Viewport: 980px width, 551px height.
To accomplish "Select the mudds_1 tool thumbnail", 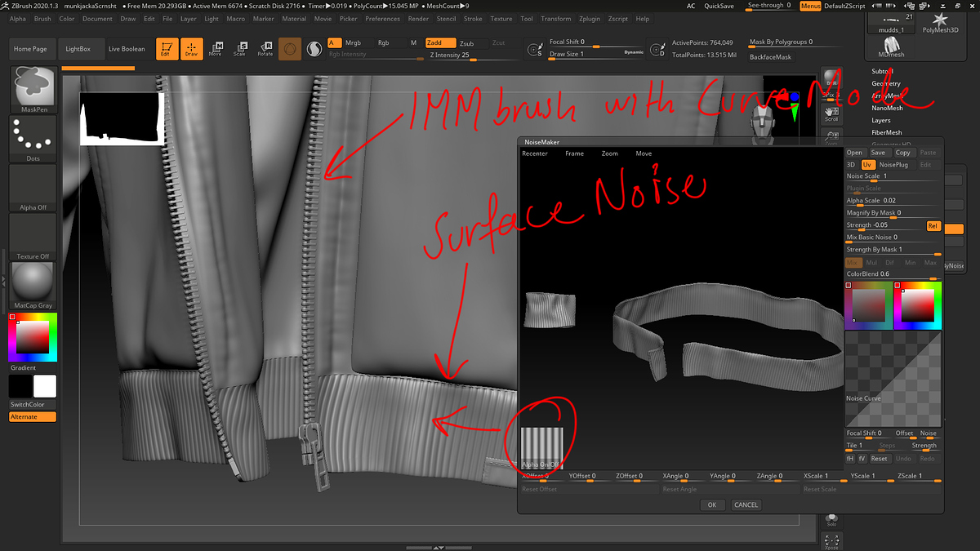I will coord(891,24).
